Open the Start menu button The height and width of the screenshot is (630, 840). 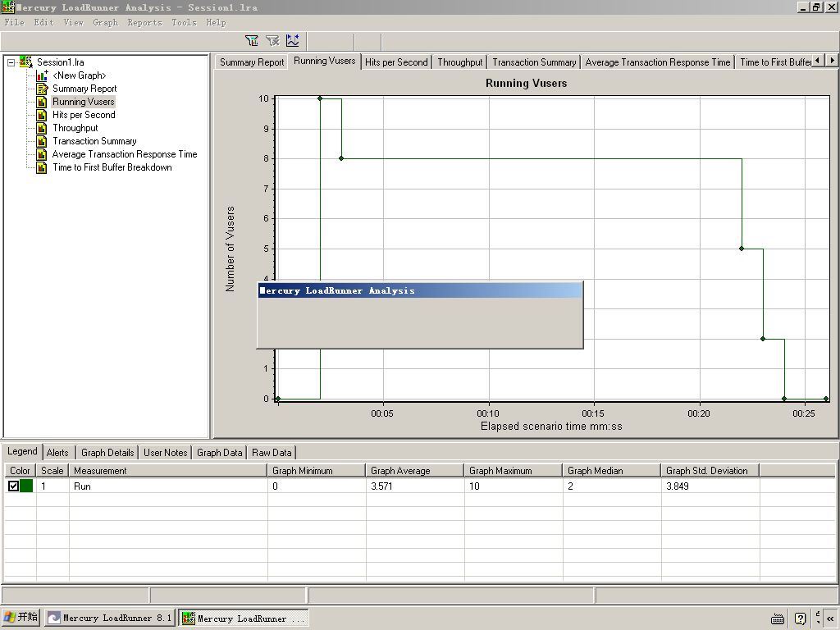pyautogui.click(x=21, y=617)
